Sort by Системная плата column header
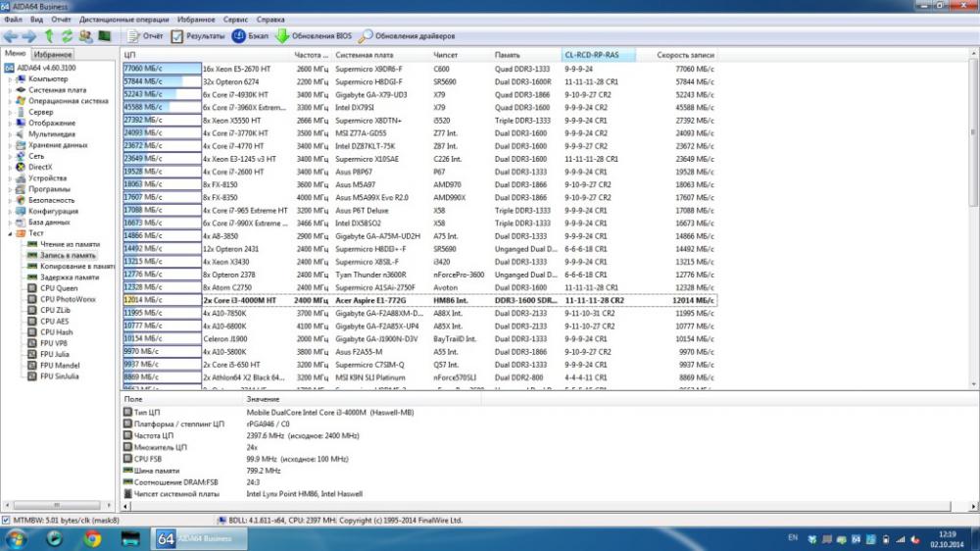The height and width of the screenshot is (551, 980). (x=380, y=55)
